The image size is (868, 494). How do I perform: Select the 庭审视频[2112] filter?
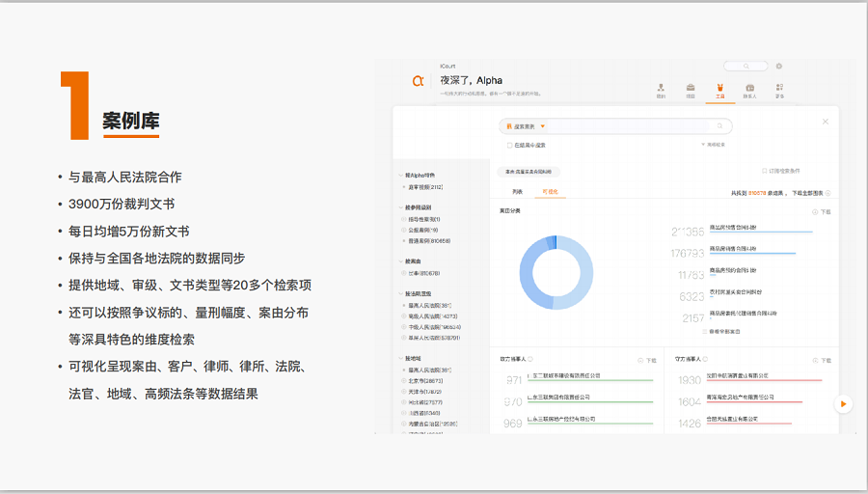pyautogui.click(x=425, y=187)
